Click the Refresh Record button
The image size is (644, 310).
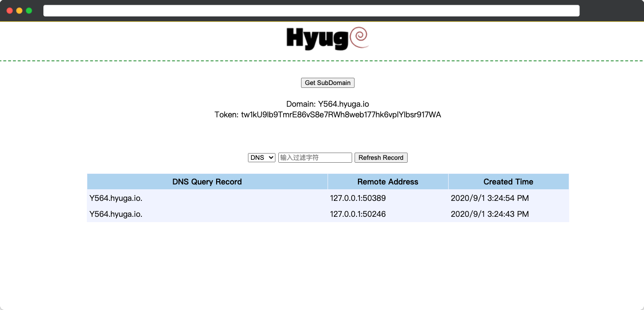[x=381, y=157]
